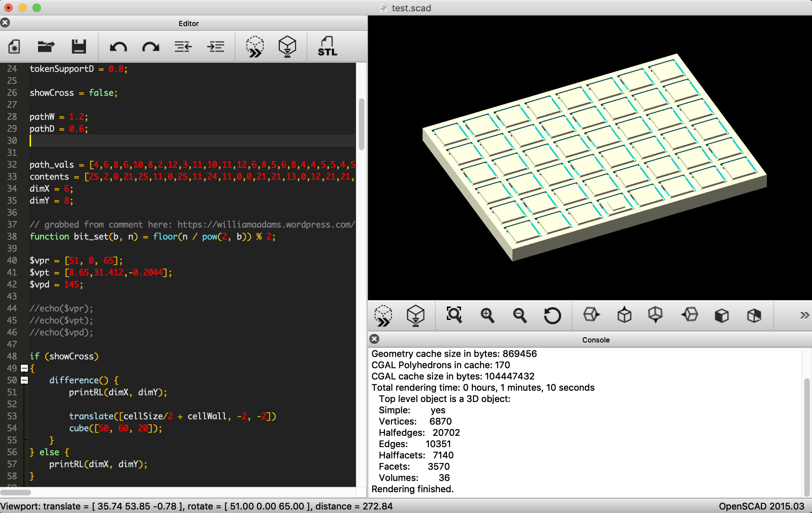Close the Editor panel
Viewport: 812px width, 513px height.
coord(5,23)
